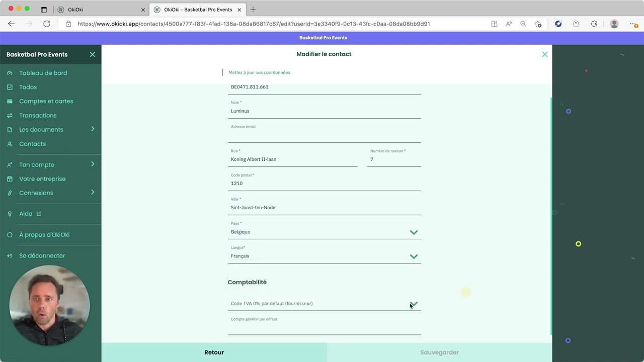Close the first OkiOki tab
This screenshot has height=362, width=644.
(x=143, y=10)
